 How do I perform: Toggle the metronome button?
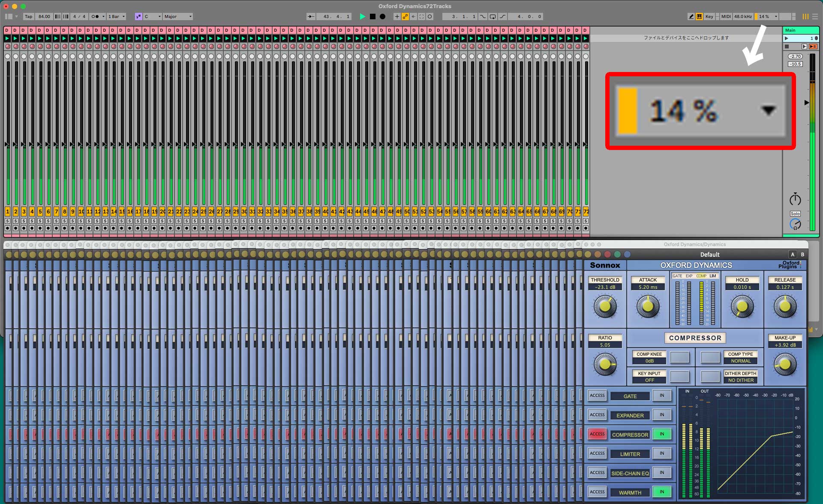tap(97, 17)
